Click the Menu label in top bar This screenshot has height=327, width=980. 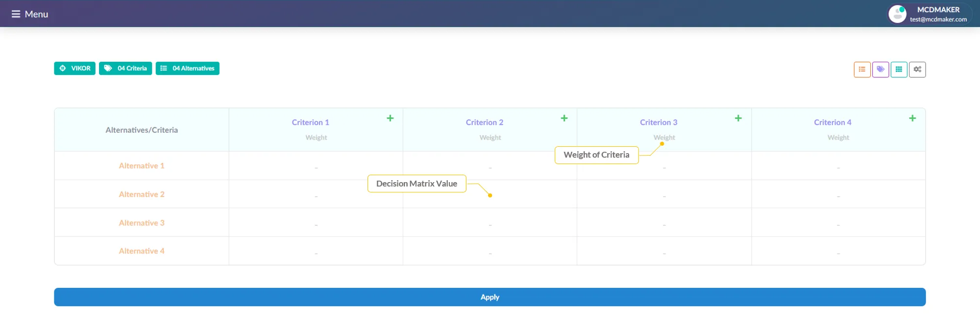[x=37, y=14]
